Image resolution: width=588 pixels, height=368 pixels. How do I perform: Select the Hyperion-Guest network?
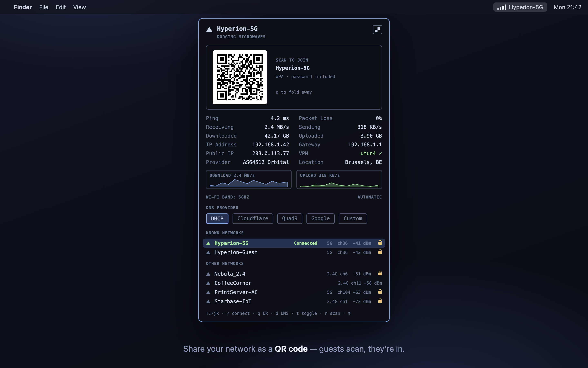[294, 252]
